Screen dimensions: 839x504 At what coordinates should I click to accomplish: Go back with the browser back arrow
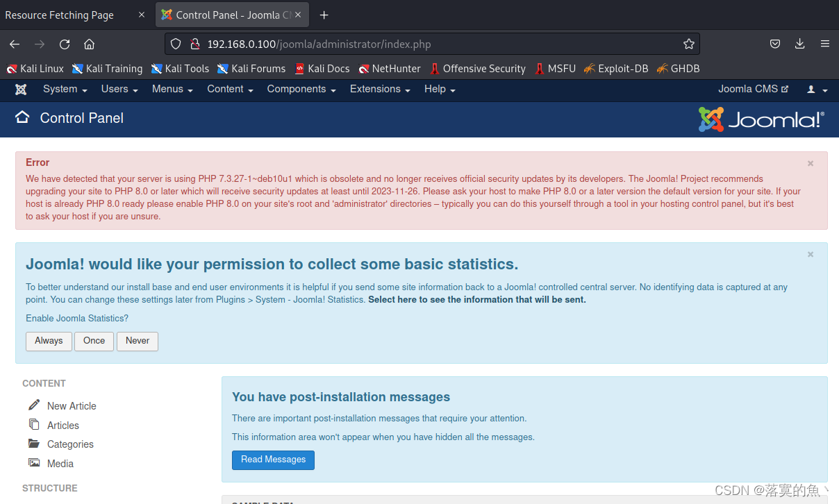15,44
